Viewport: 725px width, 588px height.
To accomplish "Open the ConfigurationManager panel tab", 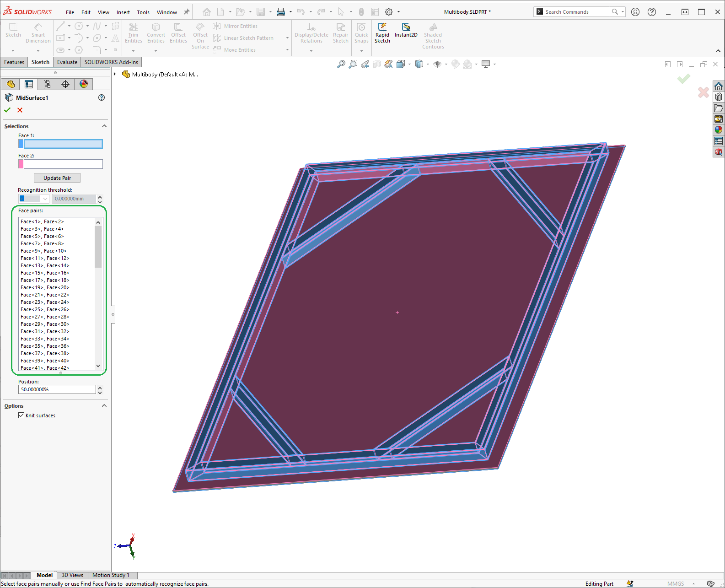I will click(x=47, y=84).
